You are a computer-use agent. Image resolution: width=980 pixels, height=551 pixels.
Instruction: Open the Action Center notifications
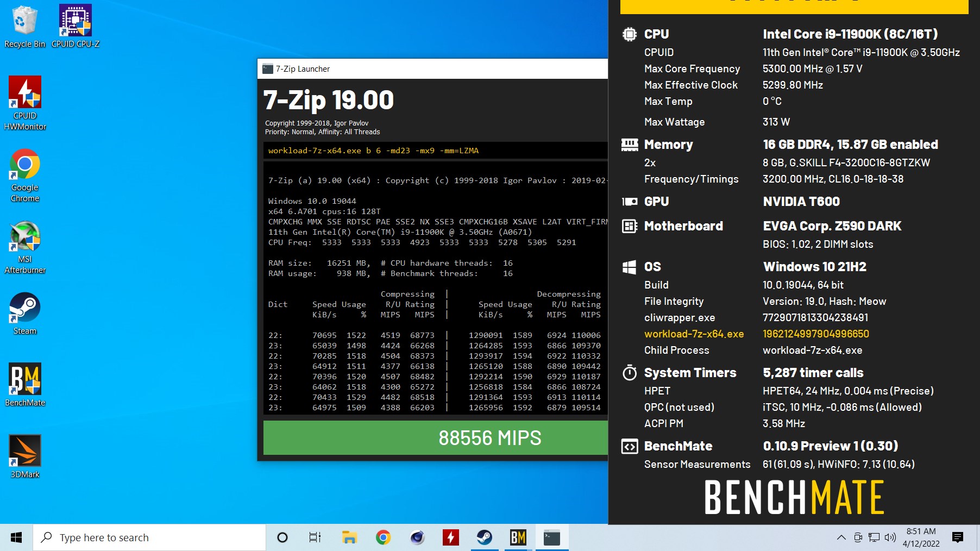[958, 537]
